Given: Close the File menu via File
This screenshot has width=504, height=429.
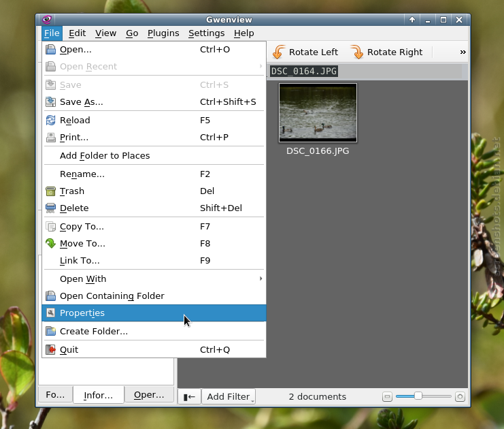Looking at the screenshot, I should tap(52, 33).
